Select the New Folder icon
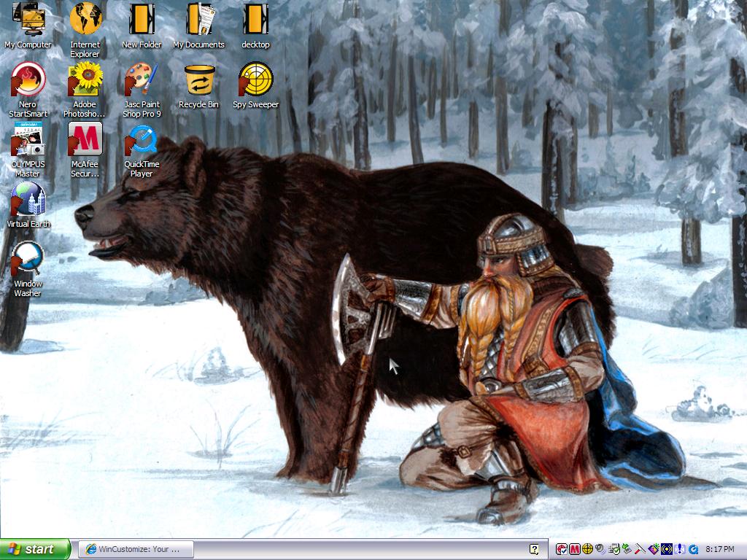747x560 pixels. (142, 26)
